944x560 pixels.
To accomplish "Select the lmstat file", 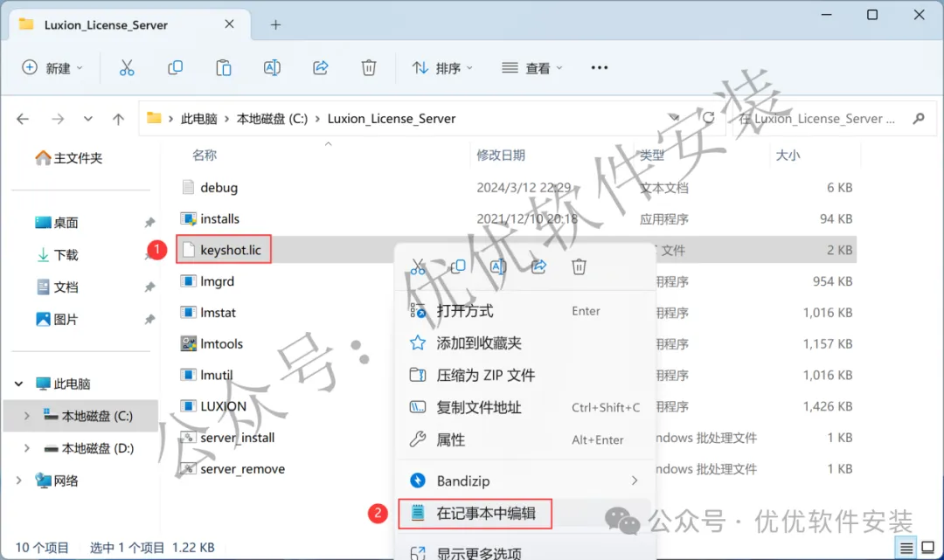I will [x=218, y=313].
